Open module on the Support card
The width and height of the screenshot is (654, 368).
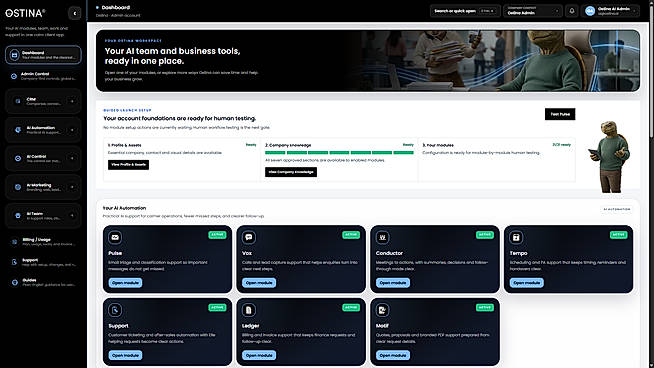[x=126, y=355]
